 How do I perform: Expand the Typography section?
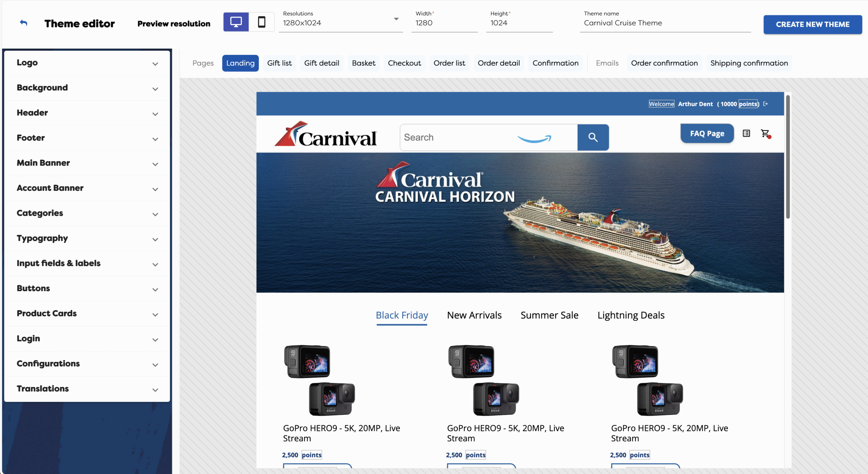pos(87,239)
